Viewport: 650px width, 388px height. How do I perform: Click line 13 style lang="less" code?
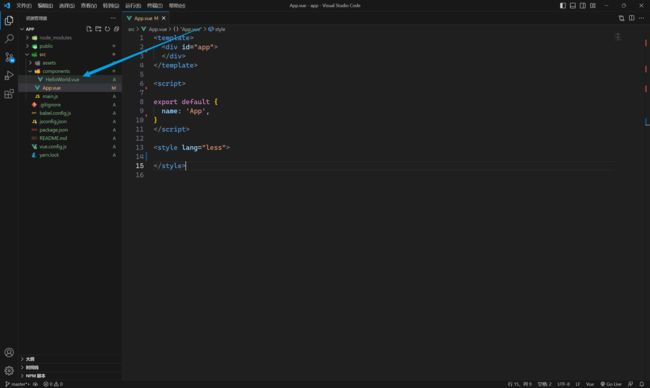point(192,148)
